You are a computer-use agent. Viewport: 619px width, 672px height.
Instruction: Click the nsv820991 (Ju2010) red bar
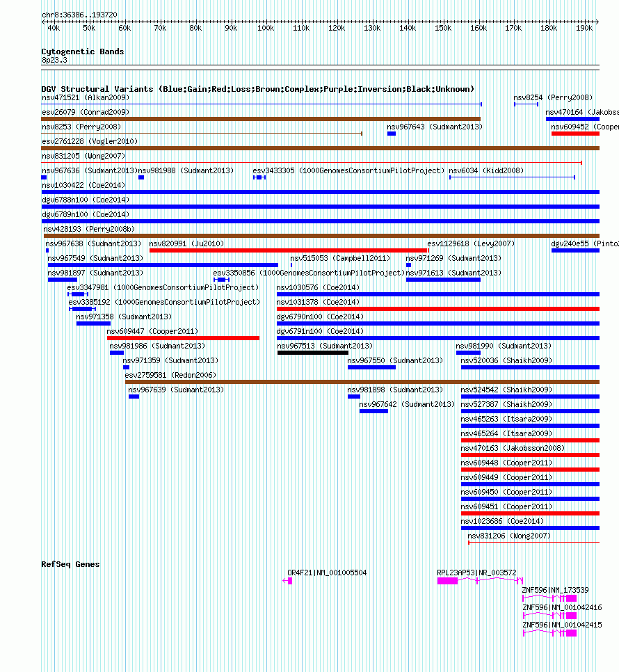tap(289, 250)
